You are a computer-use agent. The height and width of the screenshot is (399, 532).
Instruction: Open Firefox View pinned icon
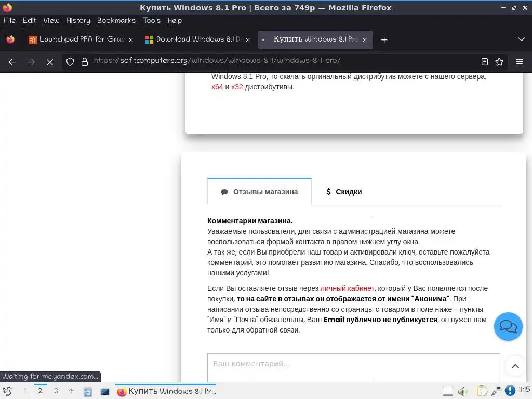coord(10,39)
